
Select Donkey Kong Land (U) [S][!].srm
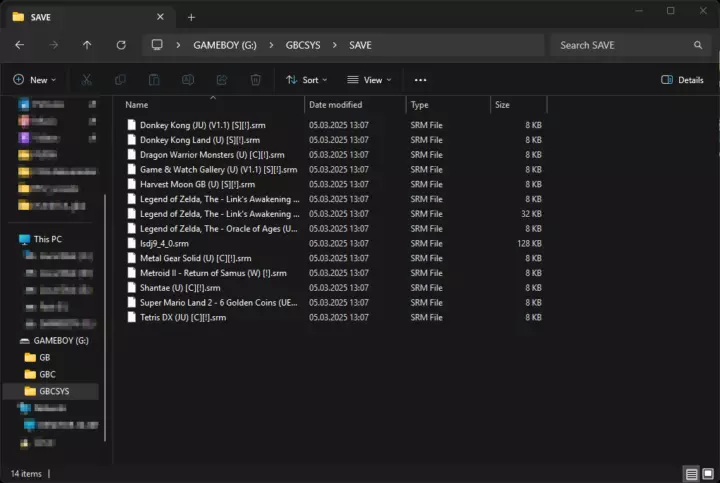click(335, 140)
